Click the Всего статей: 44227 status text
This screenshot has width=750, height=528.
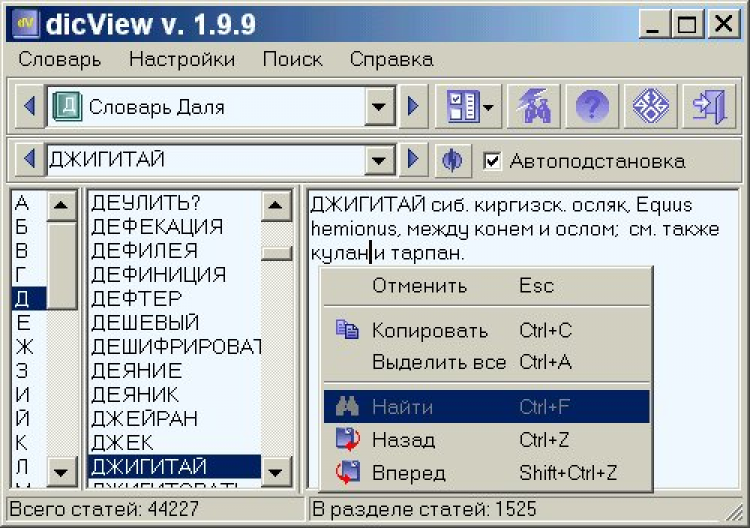[104, 509]
